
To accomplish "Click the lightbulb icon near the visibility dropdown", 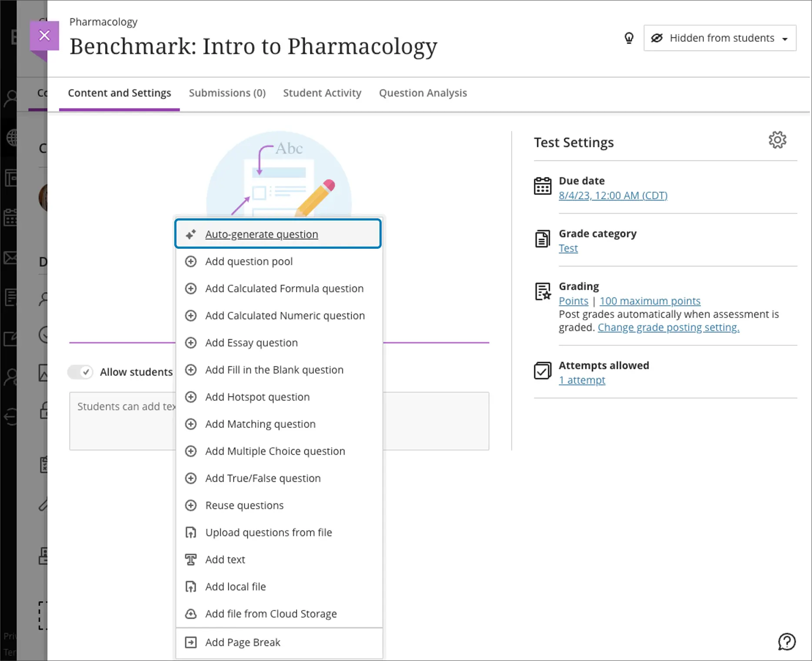I will tap(629, 38).
